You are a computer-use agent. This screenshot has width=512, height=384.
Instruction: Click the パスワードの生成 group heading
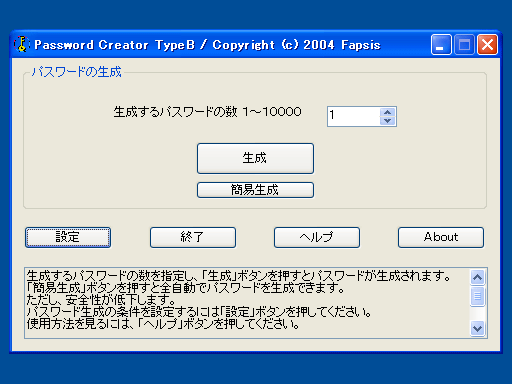pos(76,72)
